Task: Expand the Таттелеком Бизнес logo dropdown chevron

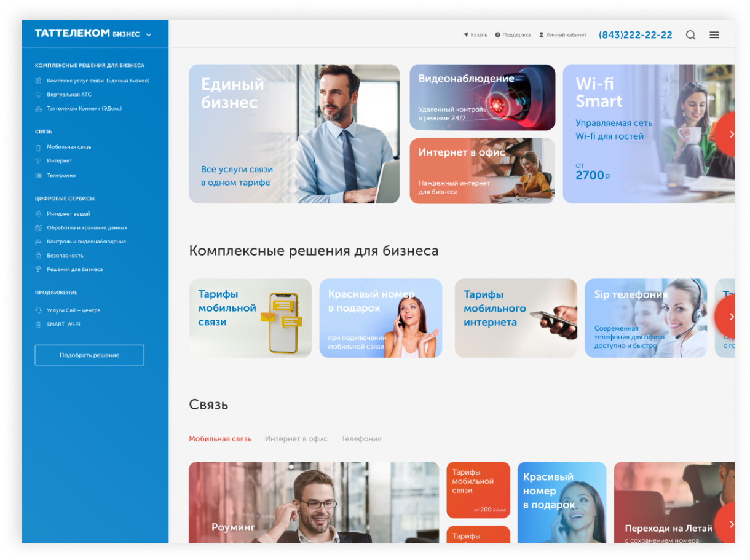Action: coord(149,35)
